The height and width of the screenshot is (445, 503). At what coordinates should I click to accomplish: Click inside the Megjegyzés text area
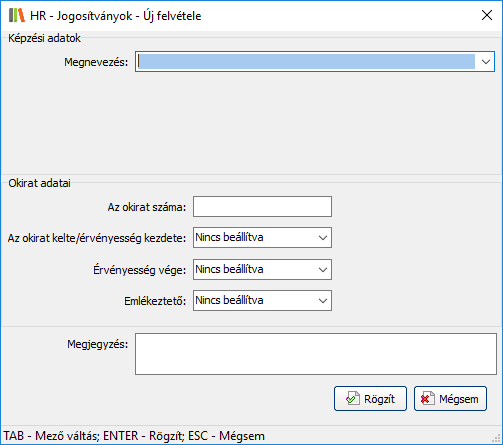point(316,354)
